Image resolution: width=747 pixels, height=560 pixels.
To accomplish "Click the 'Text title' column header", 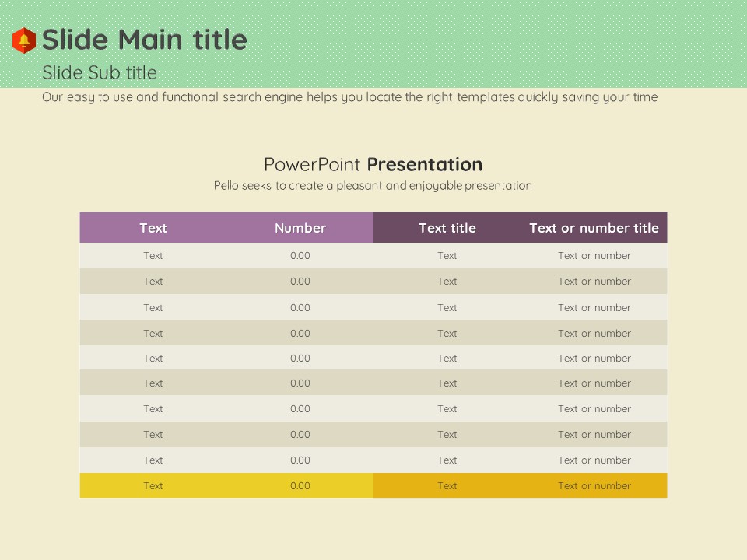I will [x=447, y=228].
